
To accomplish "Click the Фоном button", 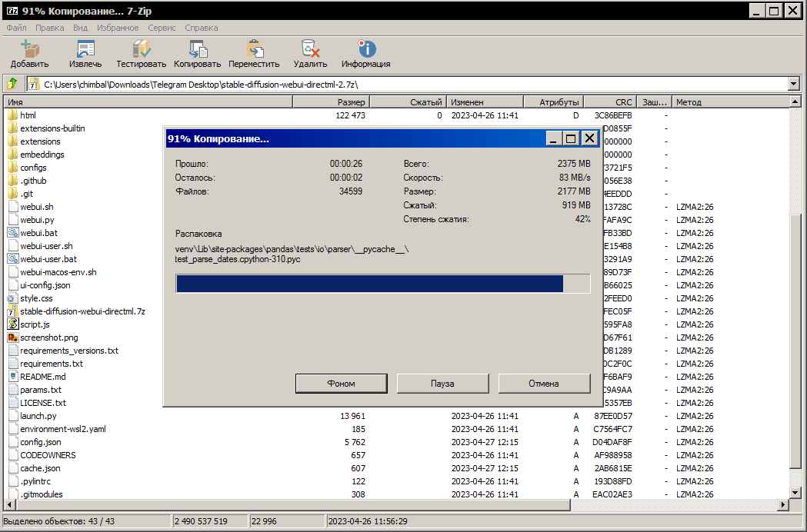I will (x=342, y=384).
